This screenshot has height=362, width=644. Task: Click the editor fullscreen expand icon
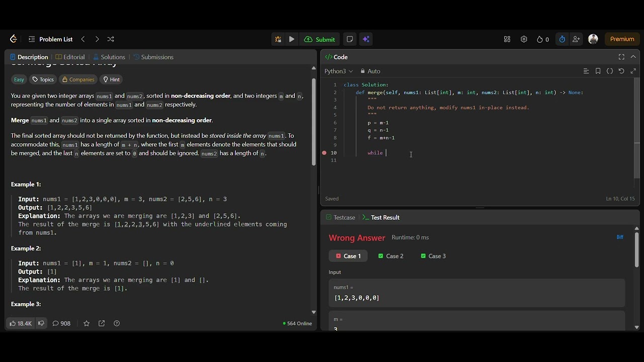tap(633, 71)
